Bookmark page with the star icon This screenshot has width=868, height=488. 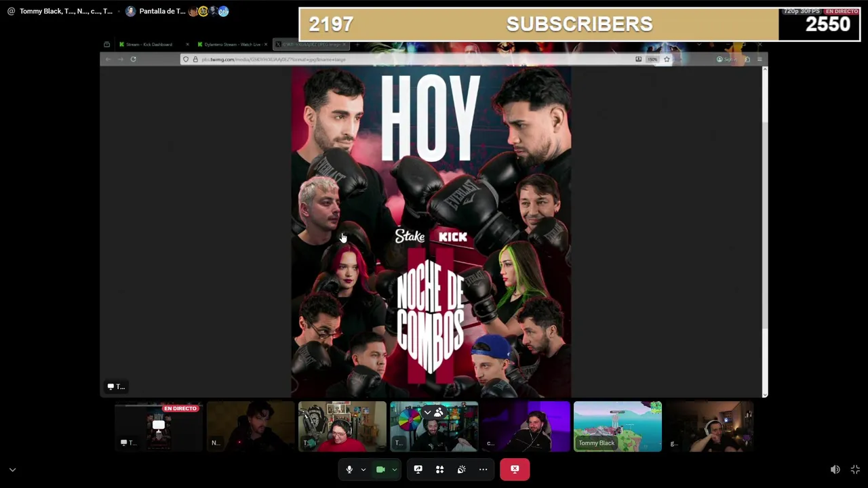(x=667, y=59)
